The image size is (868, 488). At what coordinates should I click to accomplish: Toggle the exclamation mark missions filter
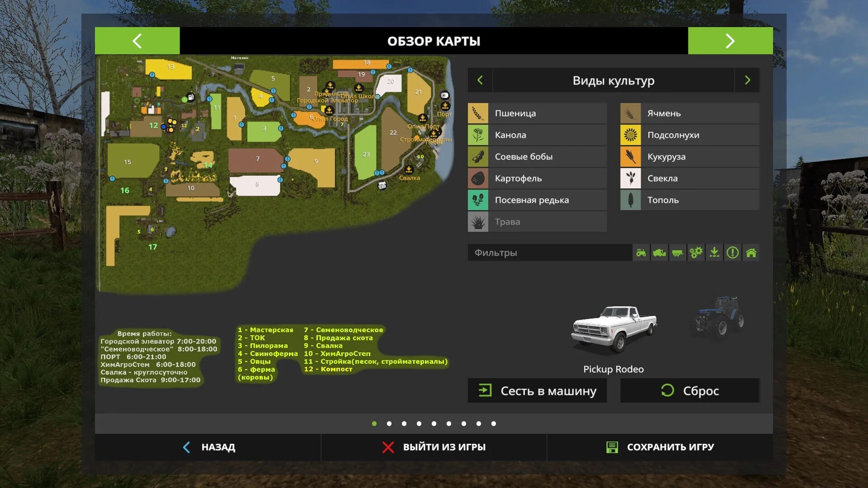pyautogui.click(x=732, y=253)
